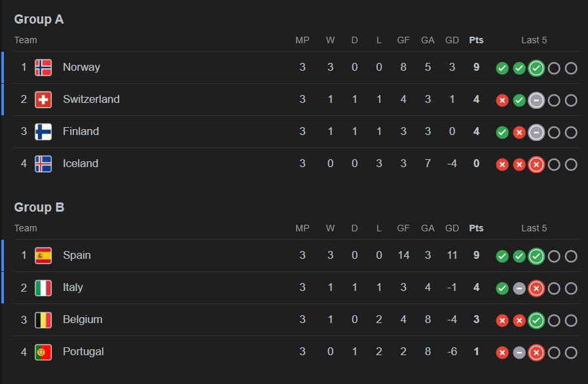Click the Pts column header in Group A

coord(476,40)
